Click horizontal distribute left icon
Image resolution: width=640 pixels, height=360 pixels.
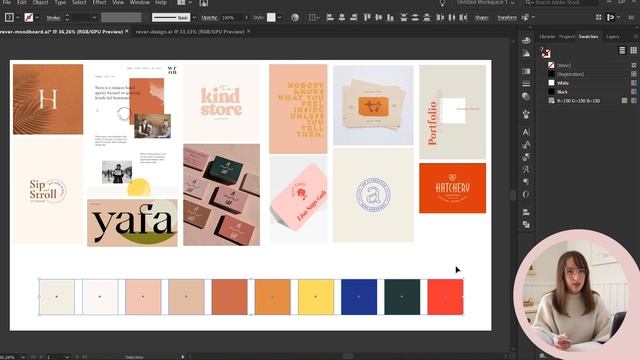click(x=440, y=18)
